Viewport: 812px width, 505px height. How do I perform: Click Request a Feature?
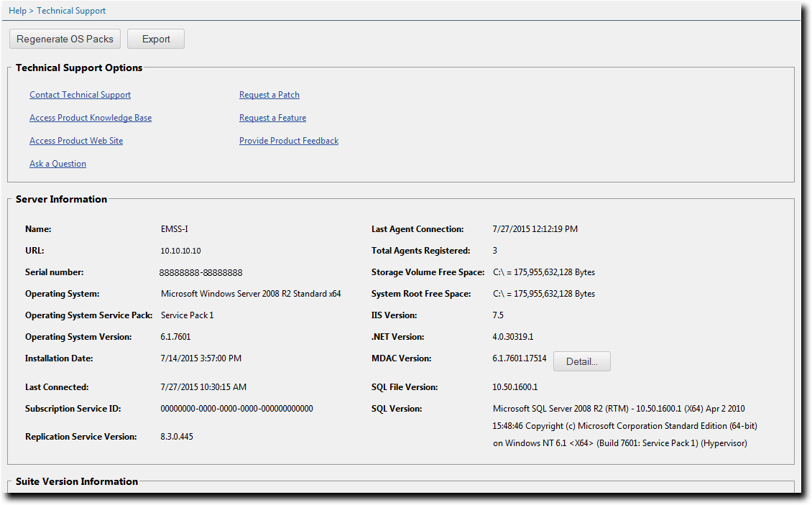(272, 117)
